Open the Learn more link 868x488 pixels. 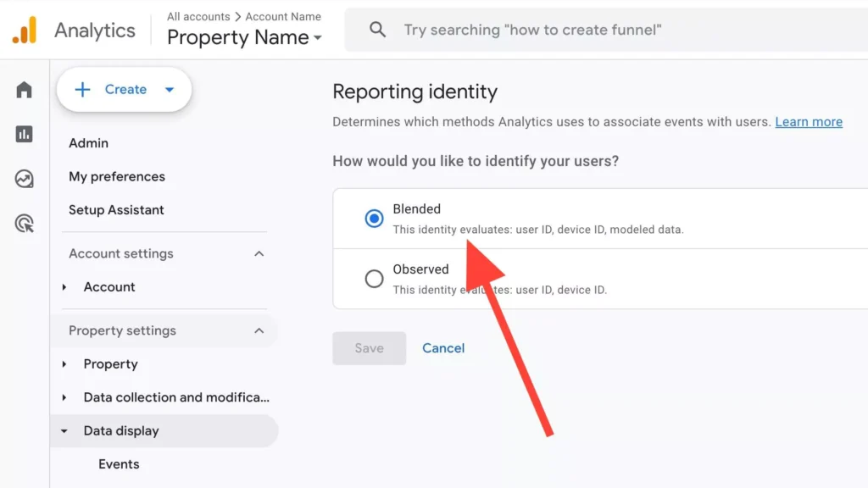coord(809,121)
